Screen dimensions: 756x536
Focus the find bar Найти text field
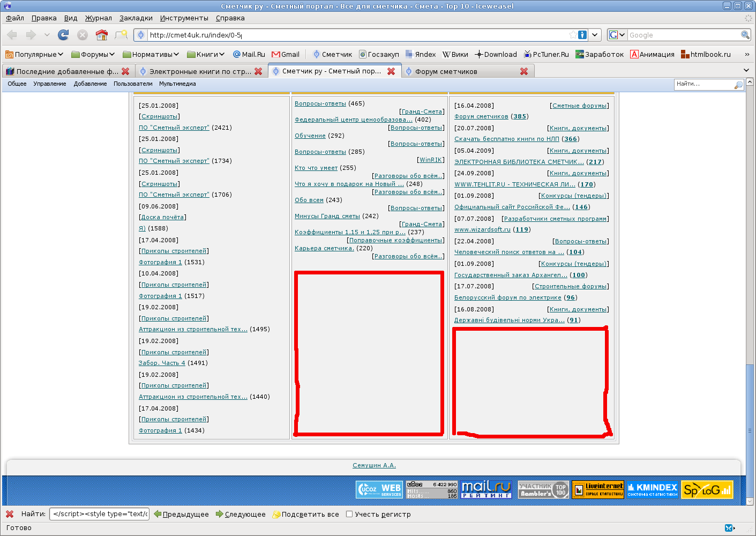[x=100, y=514]
